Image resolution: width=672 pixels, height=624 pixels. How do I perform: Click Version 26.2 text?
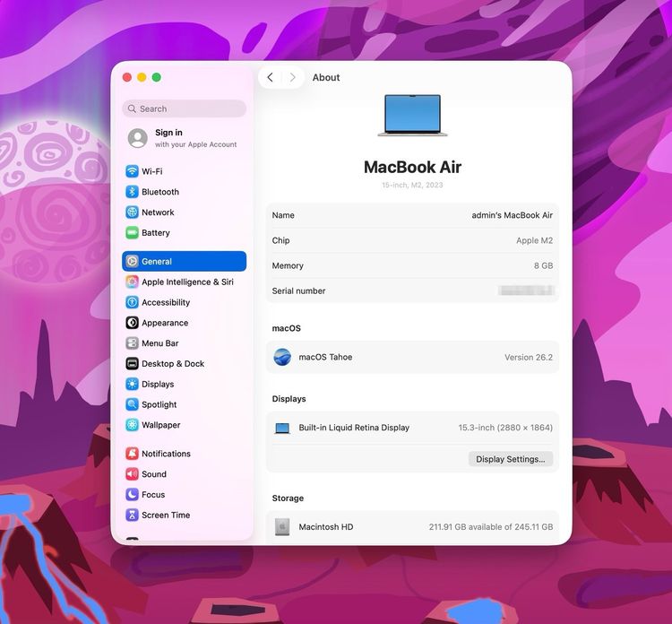[x=529, y=357]
